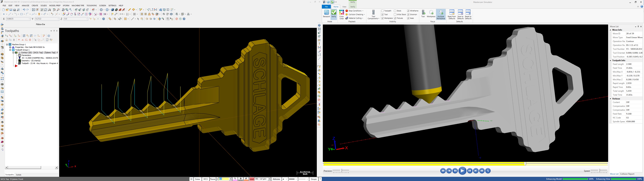
Task: Click the Reset to Defaults icon
Action: click(x=468, y=14)
